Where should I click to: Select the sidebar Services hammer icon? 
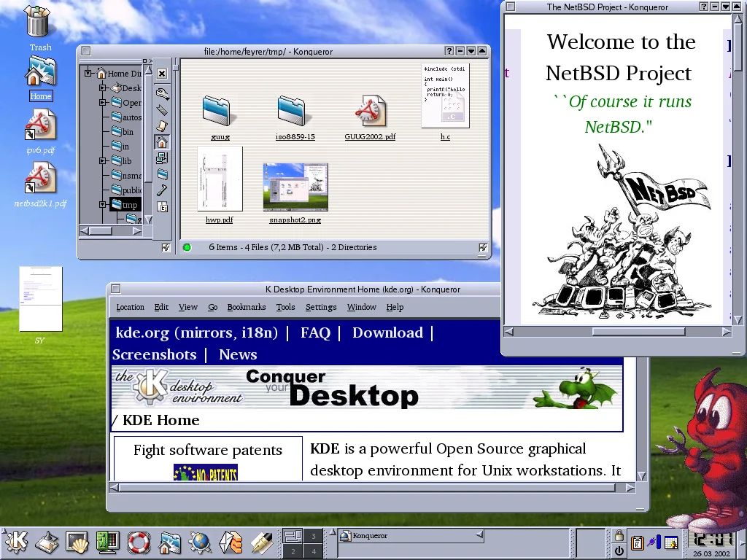tap(162, 190)
